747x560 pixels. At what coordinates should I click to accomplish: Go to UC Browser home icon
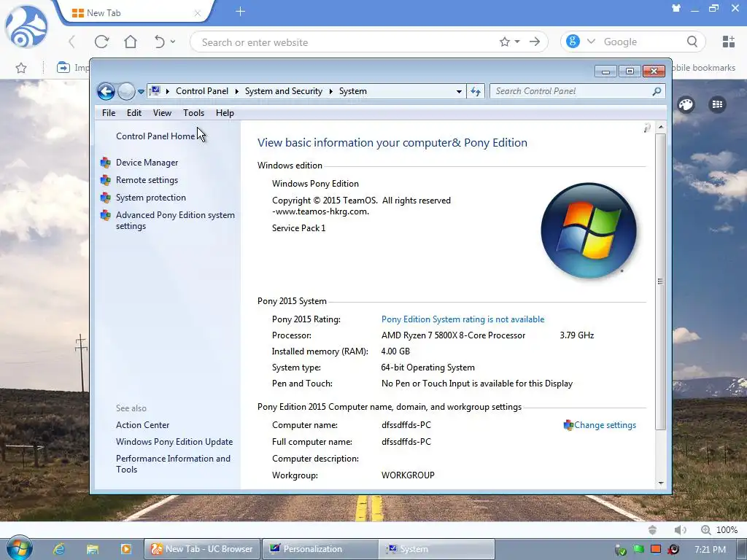coord(131,42)
